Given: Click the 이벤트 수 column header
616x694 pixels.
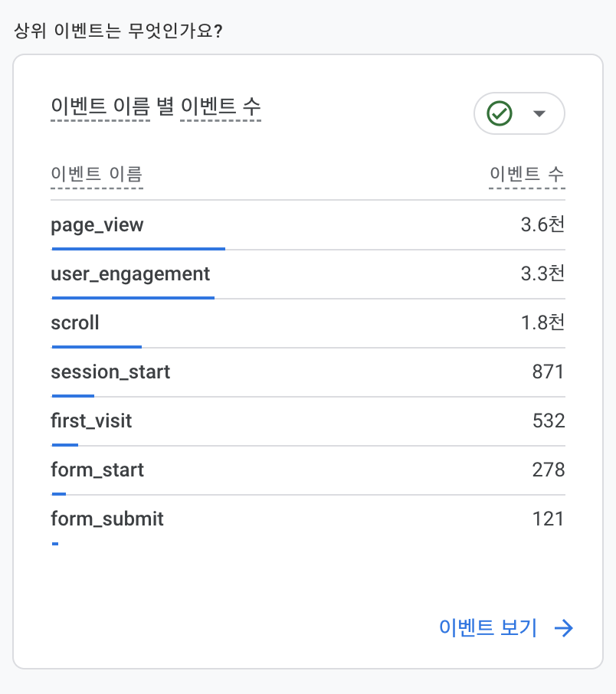Looking at the screenshot, I should click(527, 175).
